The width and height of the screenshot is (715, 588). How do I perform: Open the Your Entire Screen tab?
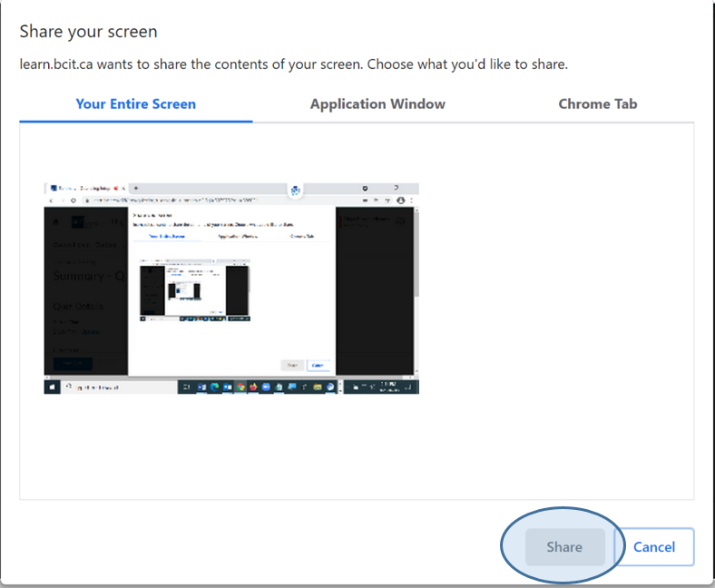tap(135, 104)
